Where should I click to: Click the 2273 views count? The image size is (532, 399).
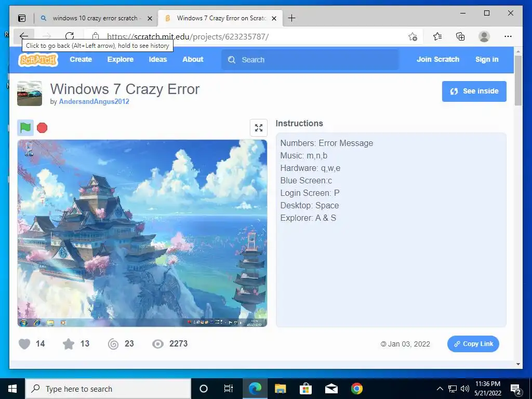pos(179,344)
